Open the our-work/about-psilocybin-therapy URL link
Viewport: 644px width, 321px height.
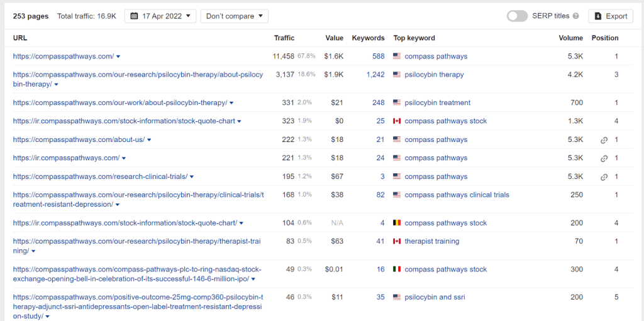120,102
